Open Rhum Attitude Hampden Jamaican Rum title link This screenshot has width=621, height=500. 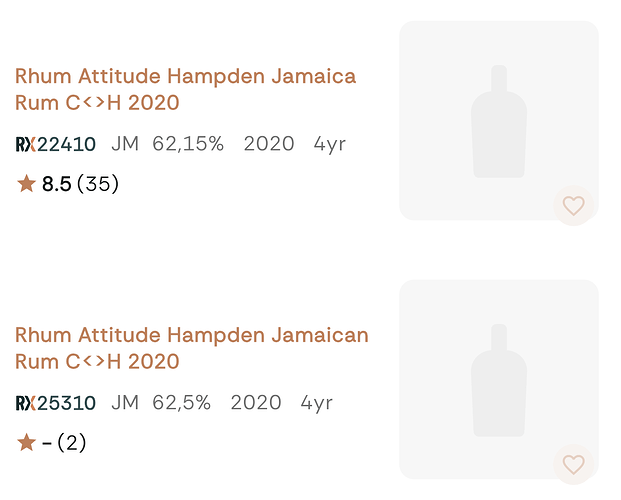(191, 347)
